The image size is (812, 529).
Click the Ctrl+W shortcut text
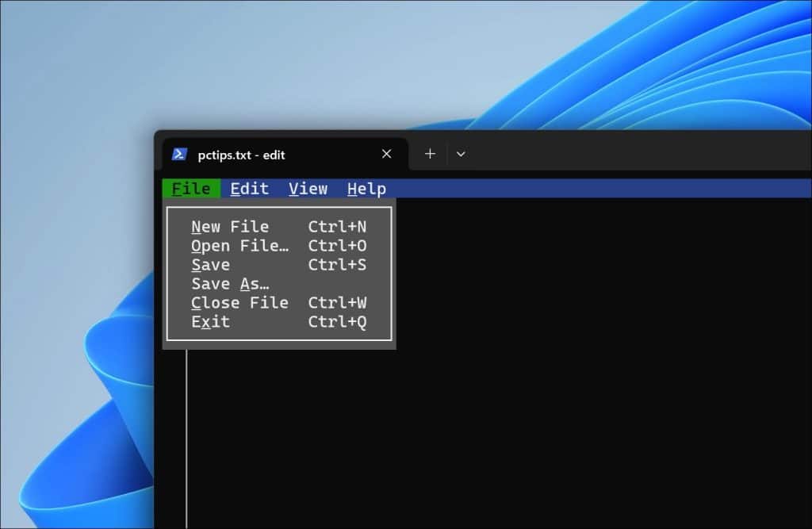point(337,303)
